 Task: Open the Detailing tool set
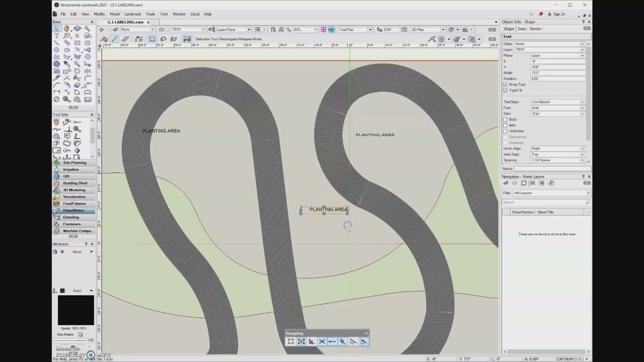click(x=73, y=217)
